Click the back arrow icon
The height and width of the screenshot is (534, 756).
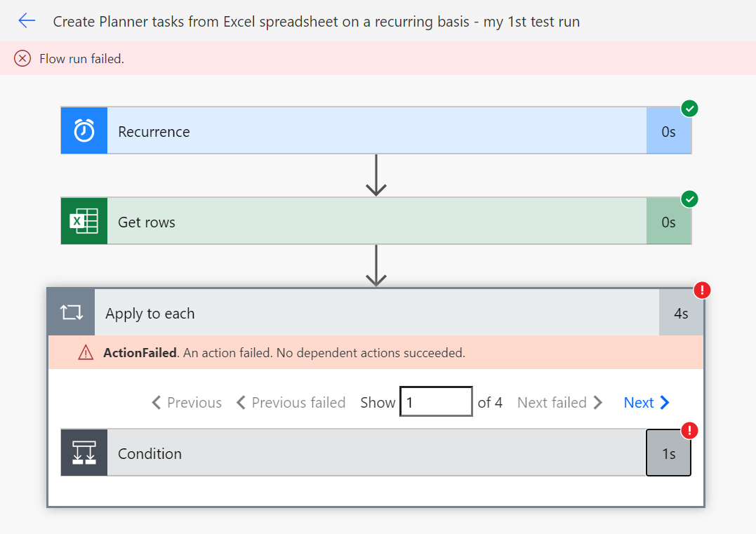[x=27, y=21]
